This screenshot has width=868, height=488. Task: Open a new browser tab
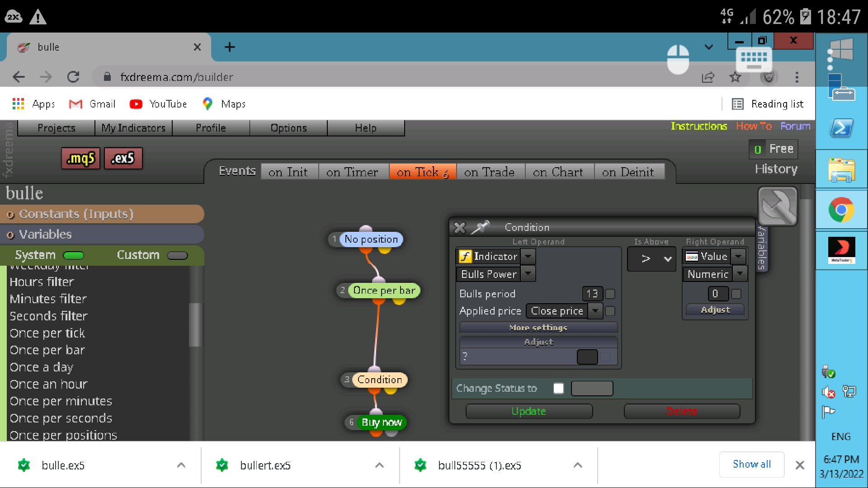[230, 47]
